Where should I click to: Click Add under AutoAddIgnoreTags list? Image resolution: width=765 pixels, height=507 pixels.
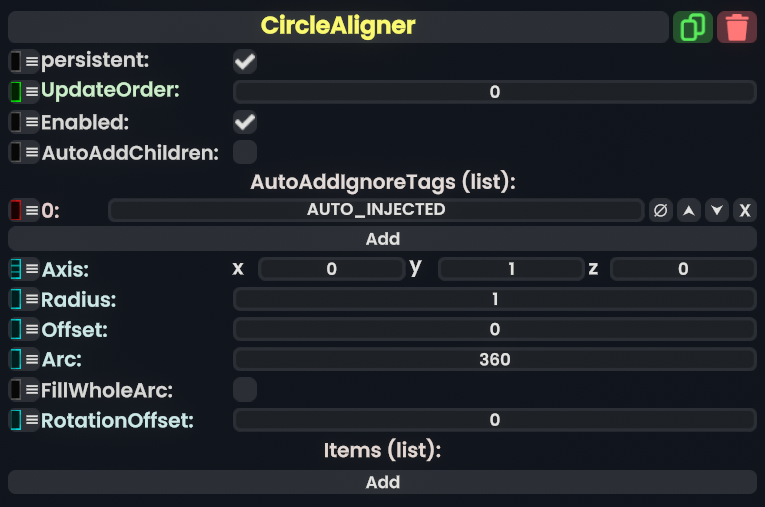pos(382,239)
